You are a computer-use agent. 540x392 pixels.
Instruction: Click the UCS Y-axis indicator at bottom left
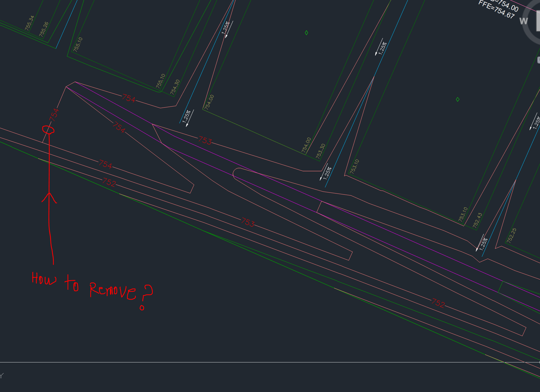tap(1, 376)
